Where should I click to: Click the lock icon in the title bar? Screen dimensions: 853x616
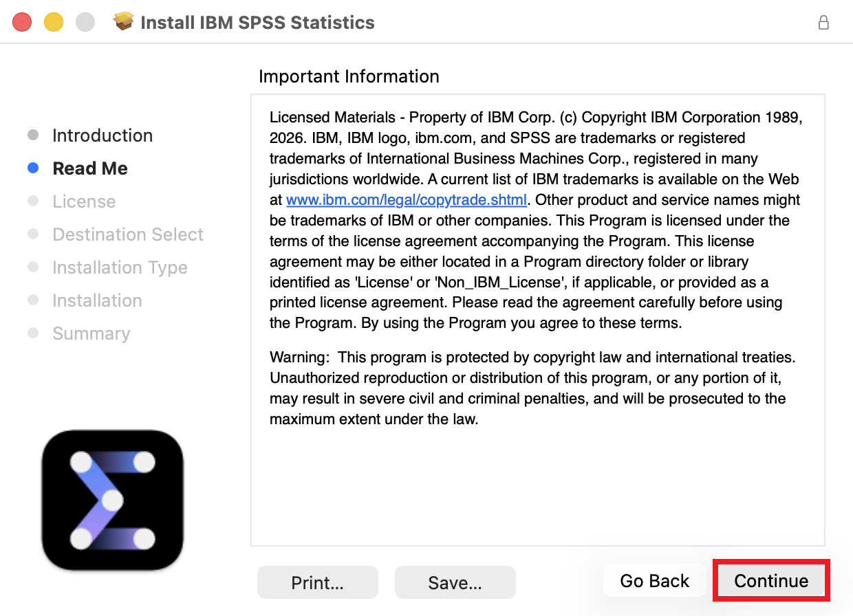pos(823,22)
